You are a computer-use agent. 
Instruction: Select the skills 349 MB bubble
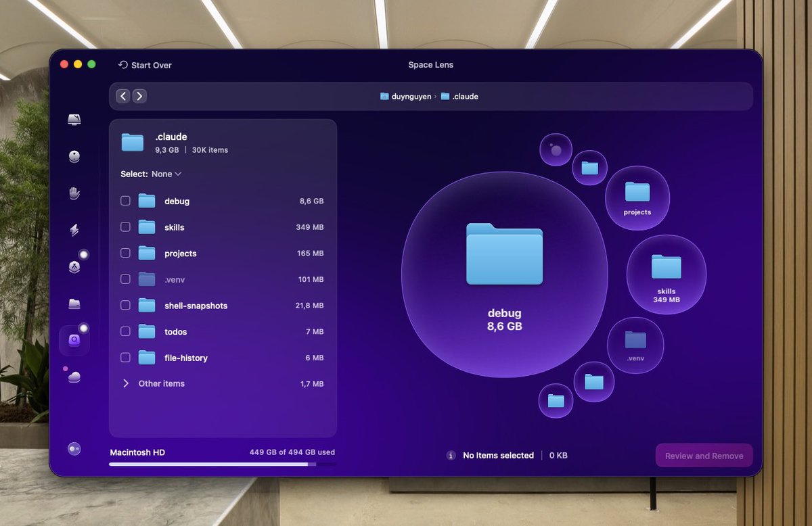(667, 274)
